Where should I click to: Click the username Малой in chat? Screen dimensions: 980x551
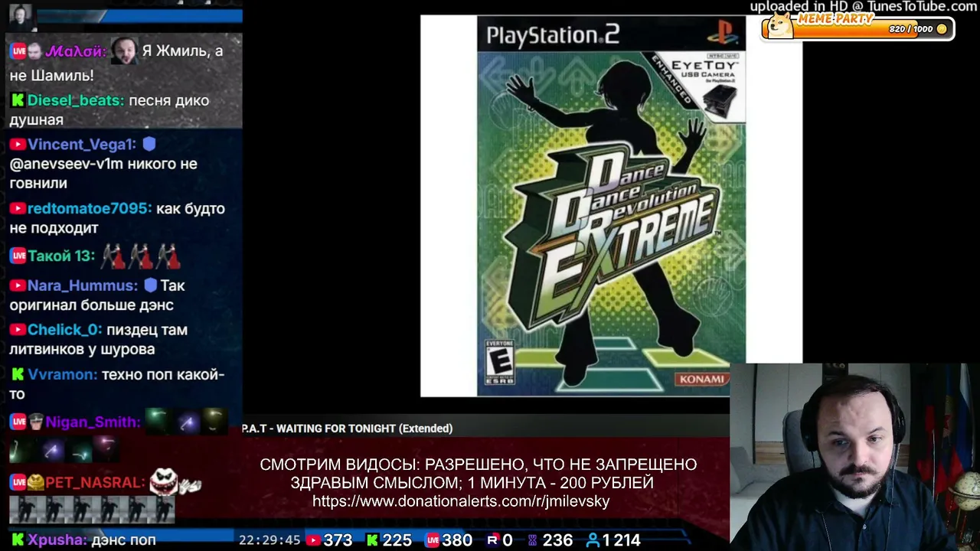[x=75, y=51]
